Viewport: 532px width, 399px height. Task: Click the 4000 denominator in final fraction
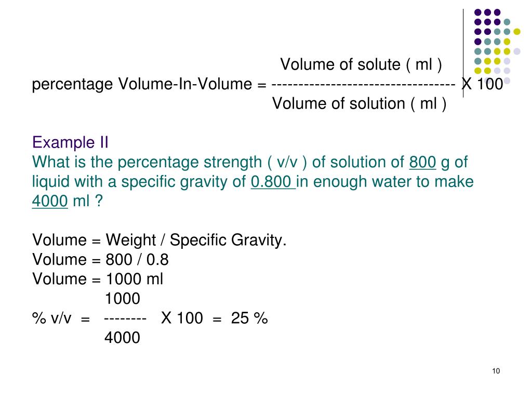coord(122,338)
